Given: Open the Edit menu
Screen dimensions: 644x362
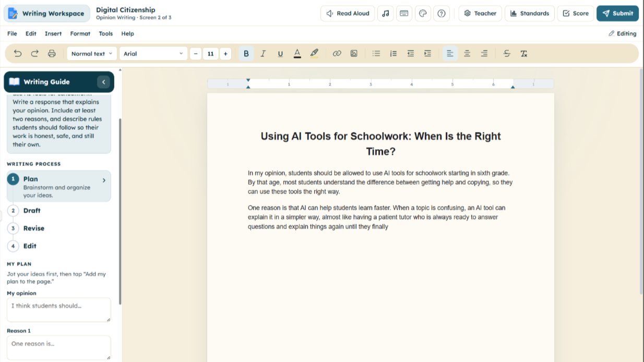Looking at the screenshot, I should 31,33.
